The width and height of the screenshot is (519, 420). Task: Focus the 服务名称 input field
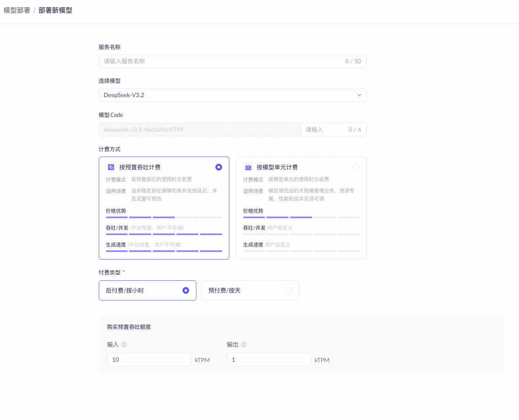click(x=232, y=61)
